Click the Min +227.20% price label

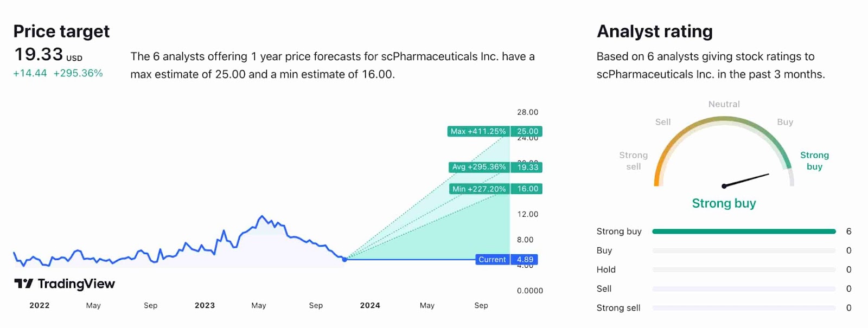(x=479, y=189)
